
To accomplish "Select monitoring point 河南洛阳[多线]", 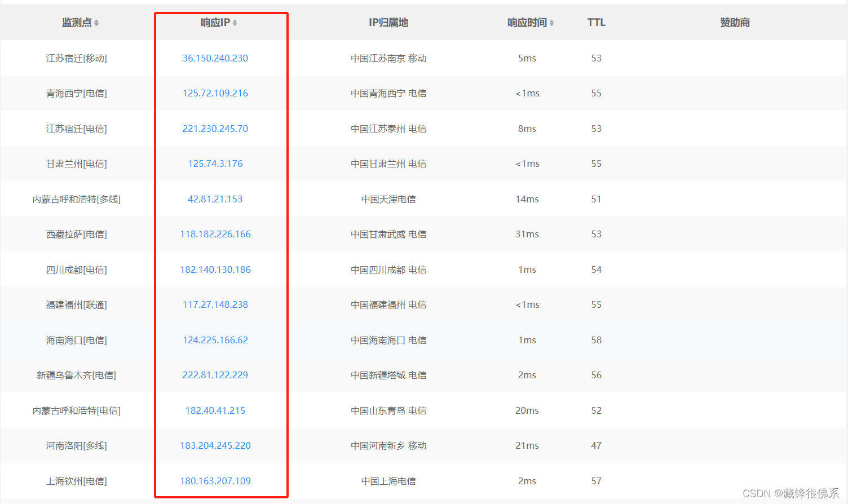I will [x=77, y=445].
